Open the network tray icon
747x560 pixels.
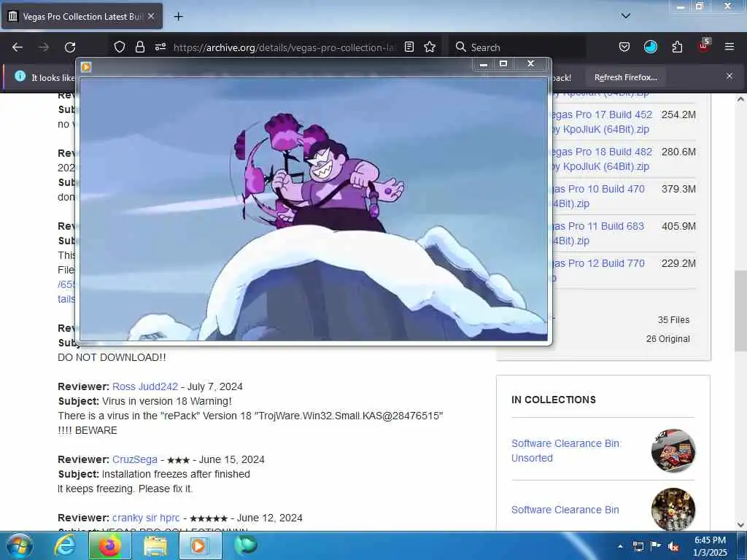click(638, 546)
